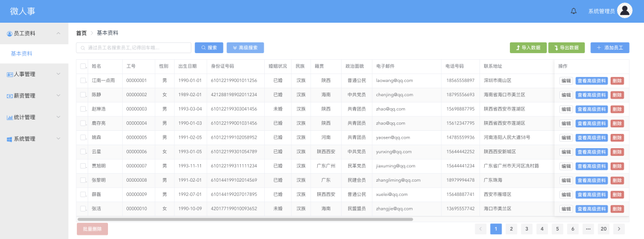The height and width of the screenshot is (239, 644).
Task: Click the 导入数据 import button
Action: click(x=528, y=48)
